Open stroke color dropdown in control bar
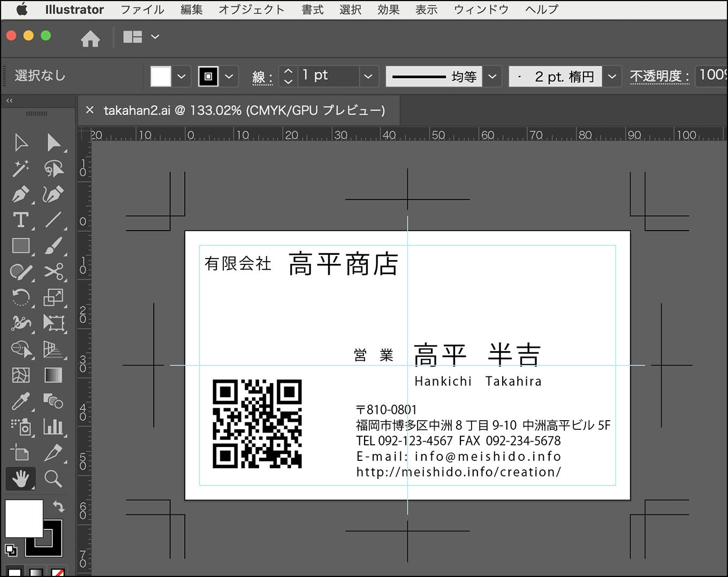 click(229, 76)
